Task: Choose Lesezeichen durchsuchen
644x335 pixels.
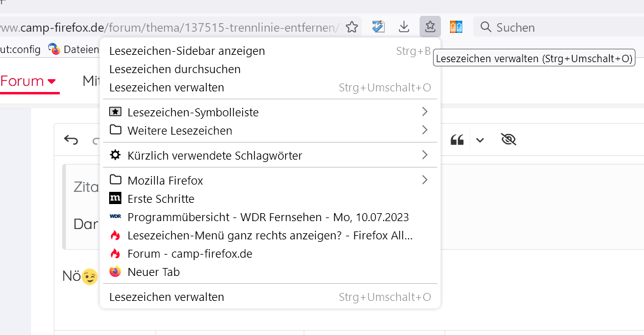Action: (x=174, y=69)
